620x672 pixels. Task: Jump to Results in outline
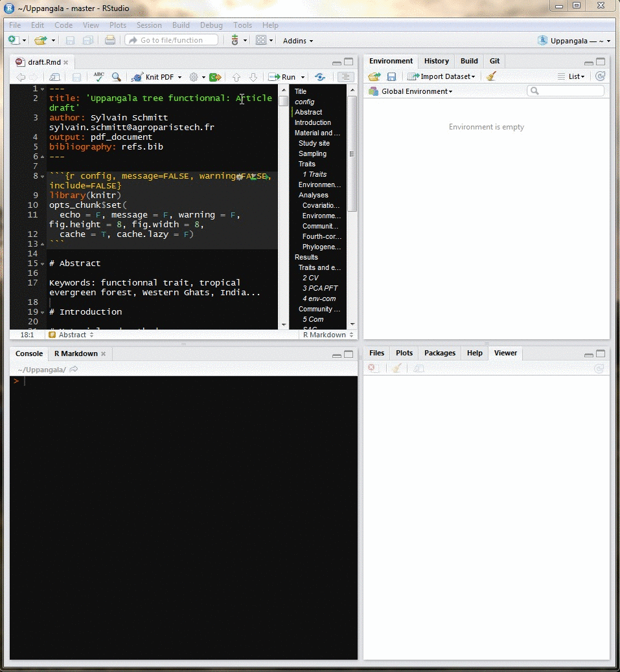pyautogui.click(x=306, y=257)
